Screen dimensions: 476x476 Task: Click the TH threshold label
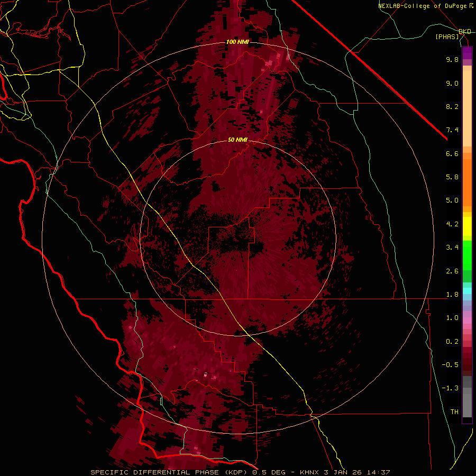454,412
